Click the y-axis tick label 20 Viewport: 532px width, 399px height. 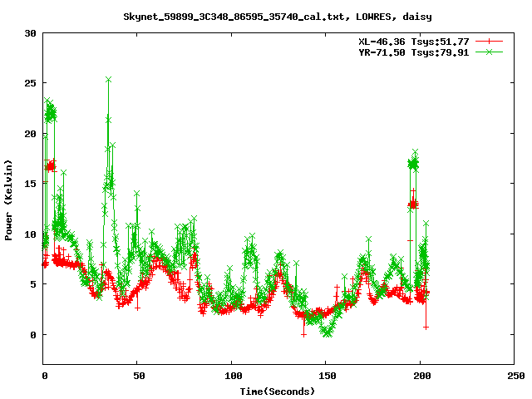coord(30,134)
